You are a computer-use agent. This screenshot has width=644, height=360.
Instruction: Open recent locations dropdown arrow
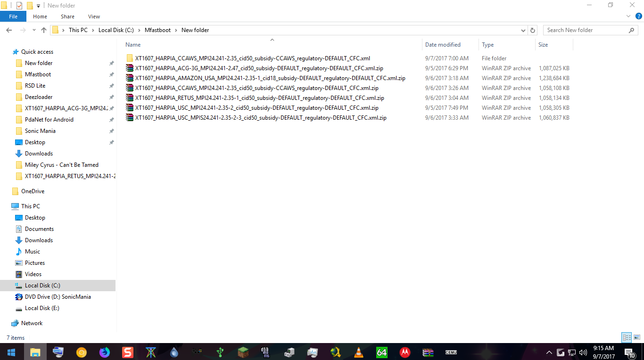click(34, 30)
